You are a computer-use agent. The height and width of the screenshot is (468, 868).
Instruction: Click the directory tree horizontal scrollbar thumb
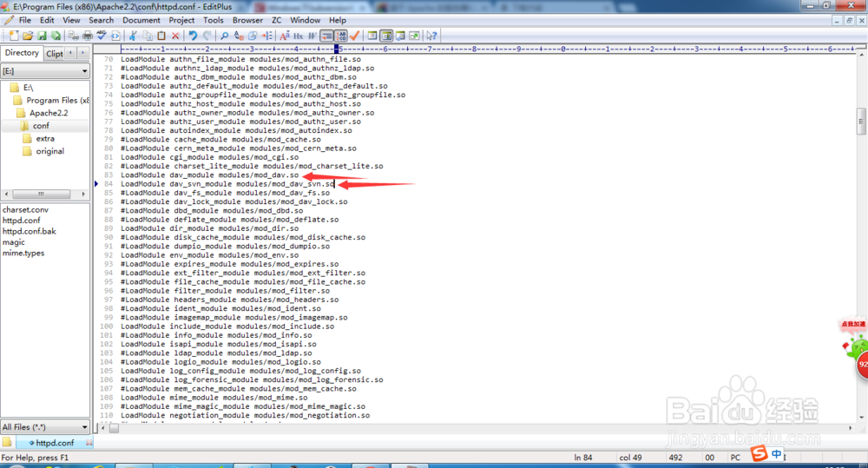tap(42, 194)
